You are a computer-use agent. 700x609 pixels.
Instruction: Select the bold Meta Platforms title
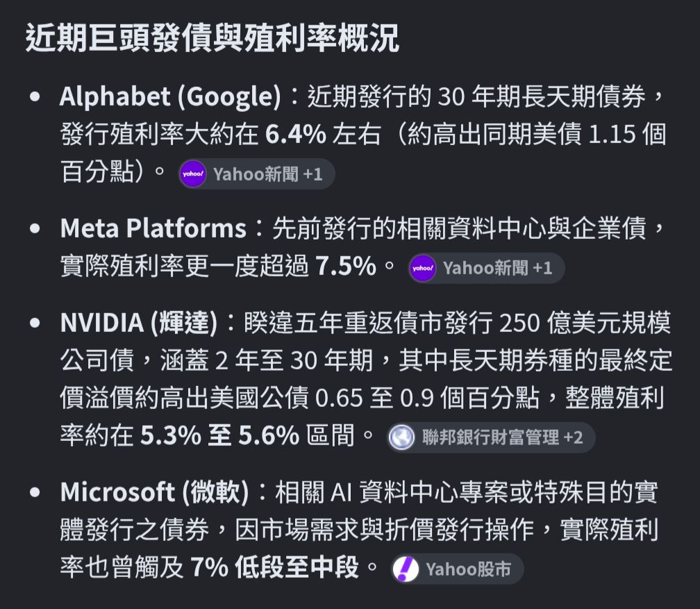153,228
